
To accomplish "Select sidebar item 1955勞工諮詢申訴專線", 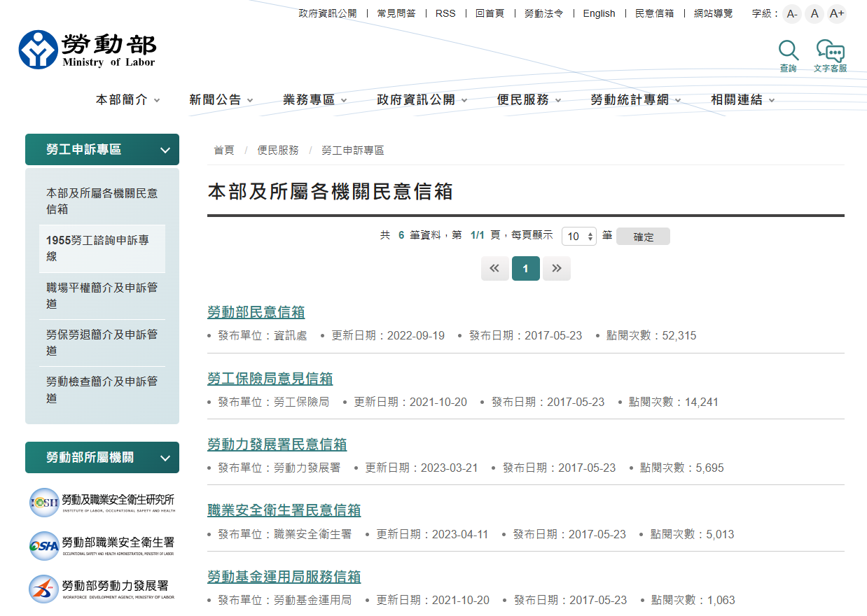I will [x=102, y=248].
